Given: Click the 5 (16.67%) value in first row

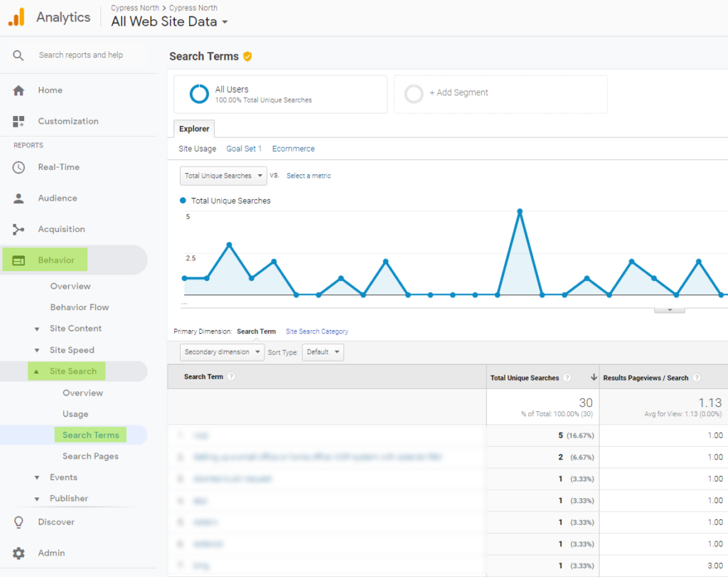Looking at the screenshot, I should pyautogui.click(x=576, y=435).
